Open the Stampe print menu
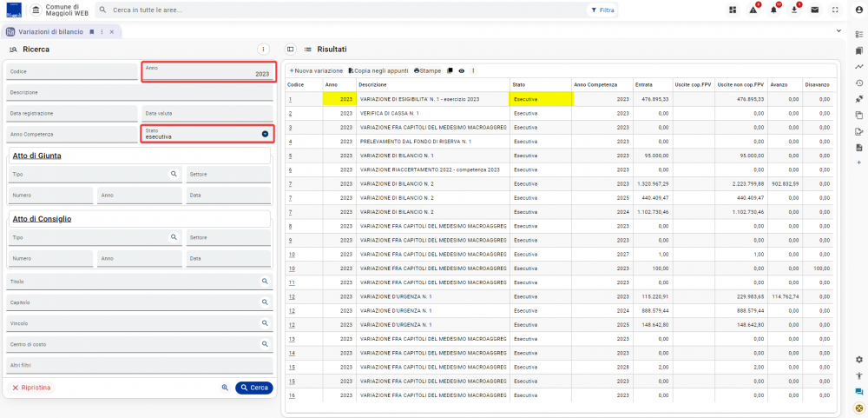The height and width of the screenshot is (418, 868). (427, 71)
